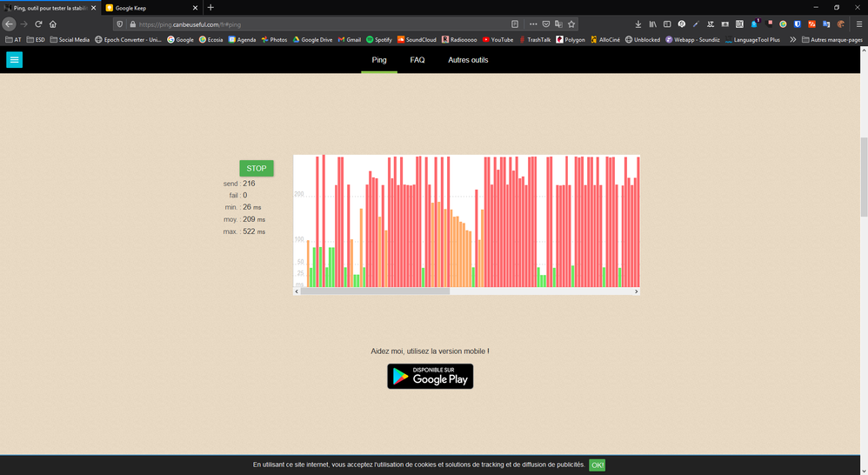Screen dimensions: 868x475
Task: Expand hidden bookmarks overflow chevron
Action: point(792,39)
